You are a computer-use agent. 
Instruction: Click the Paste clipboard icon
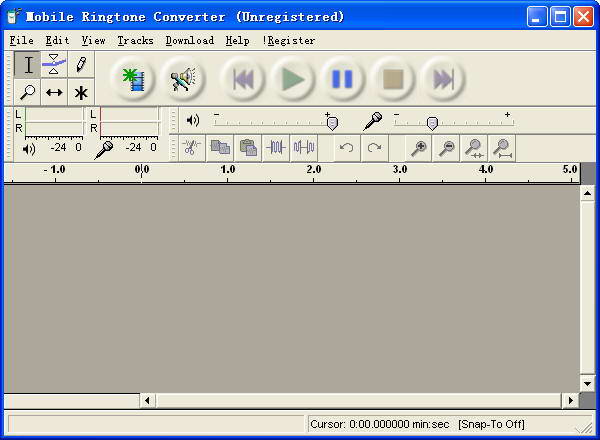pos(248,148)
